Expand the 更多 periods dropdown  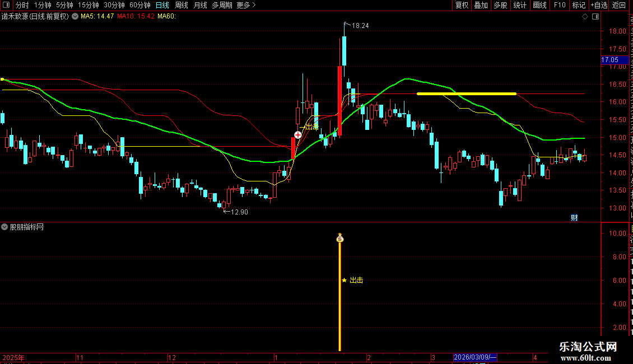click(x=246, y=5)
